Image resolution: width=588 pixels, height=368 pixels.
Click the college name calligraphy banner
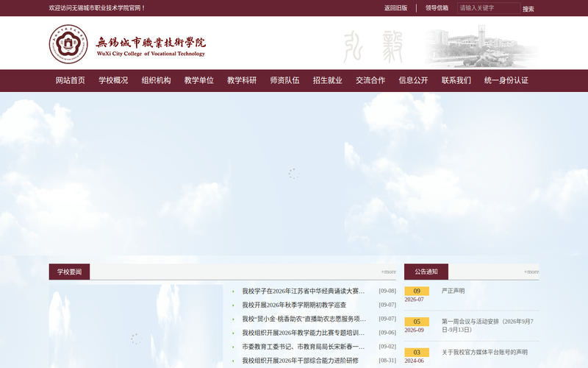(x=151, y=46)
